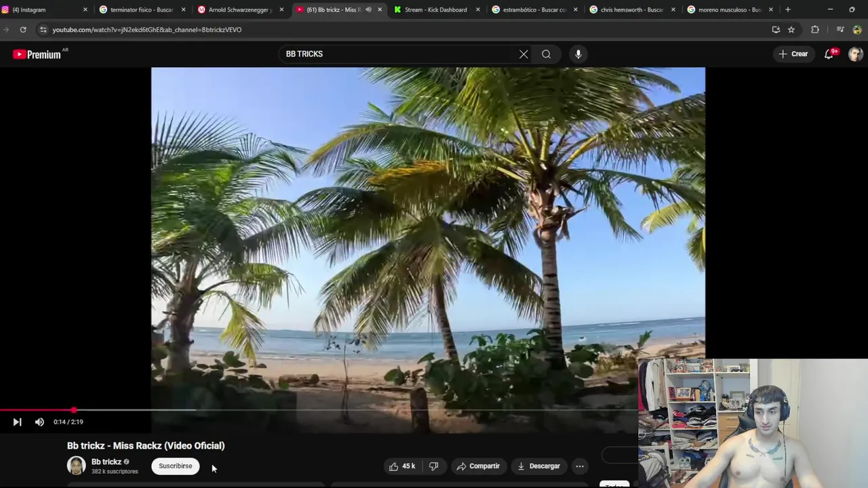Viewport: 868px width, 488px height.
Task: Open a new browser tab
Action: [787, 9]
